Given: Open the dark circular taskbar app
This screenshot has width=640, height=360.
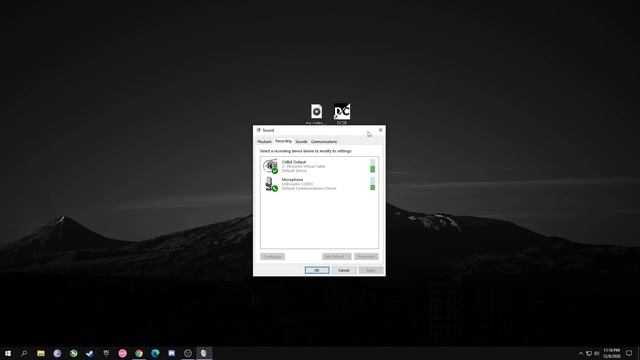Looking at the screenshot, I should (188, 353).
